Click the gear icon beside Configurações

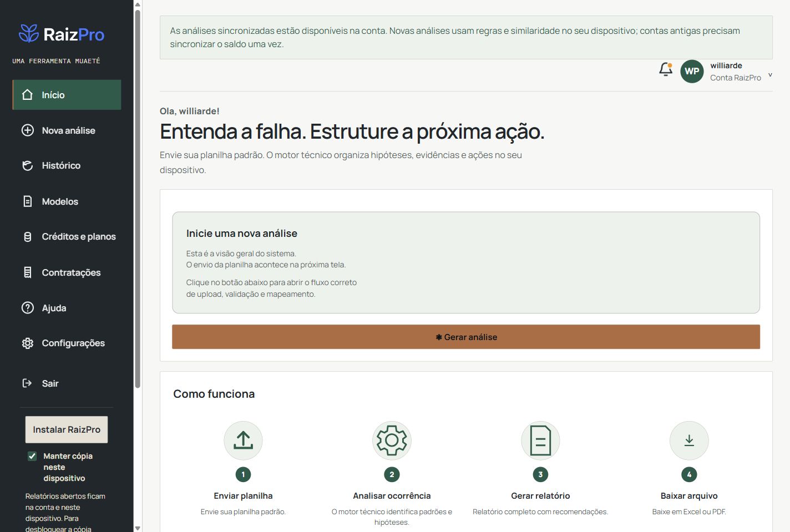(x=28, y=343)
